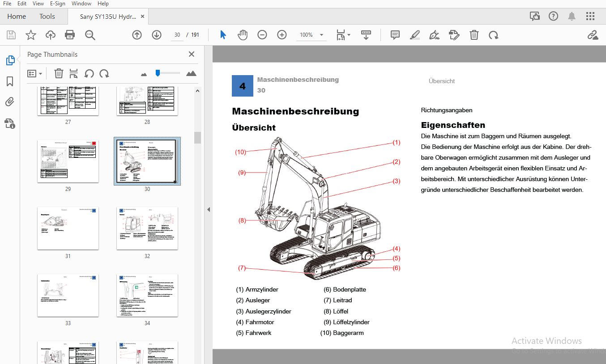This screenshot has width=606, height=364.
Task: Open Page Thumbnails sidebar icon
Action: coord(10,60)
